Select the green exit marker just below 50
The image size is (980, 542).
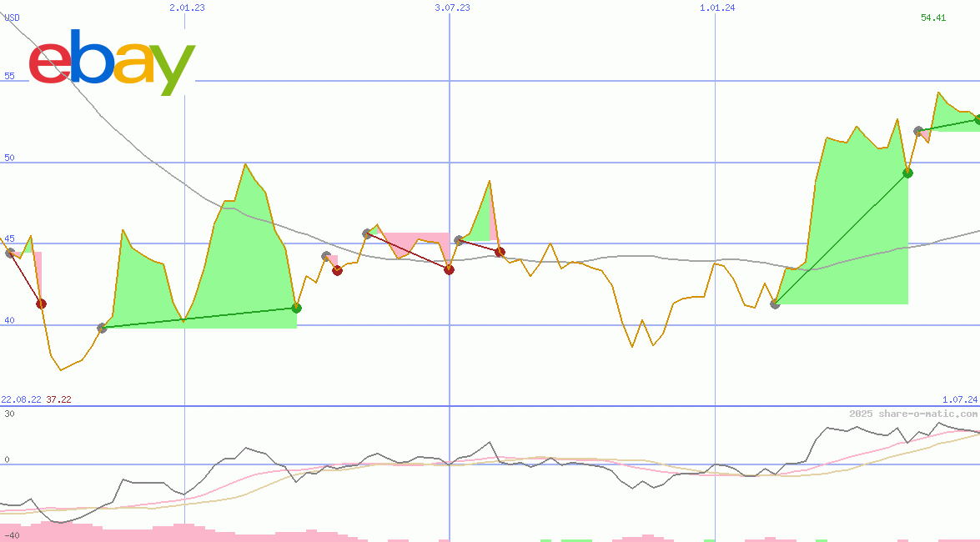tap(908, 173)
